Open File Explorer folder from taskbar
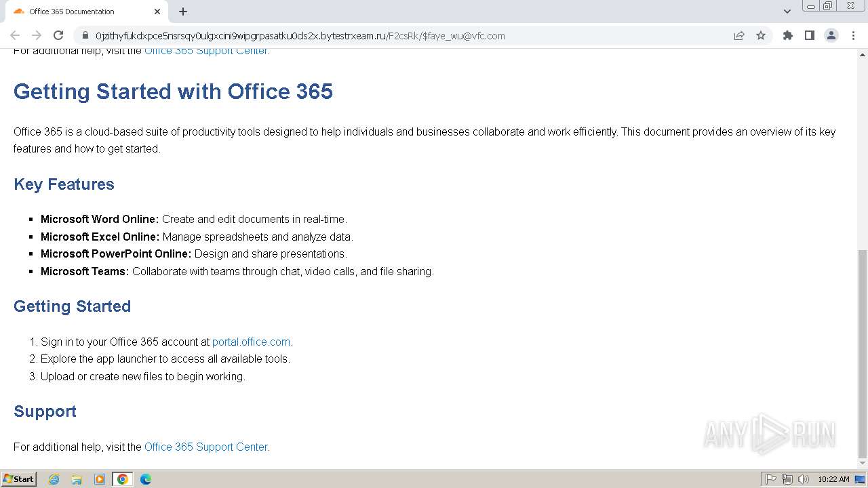Viewport: 868px width, 488px height. 77,479
